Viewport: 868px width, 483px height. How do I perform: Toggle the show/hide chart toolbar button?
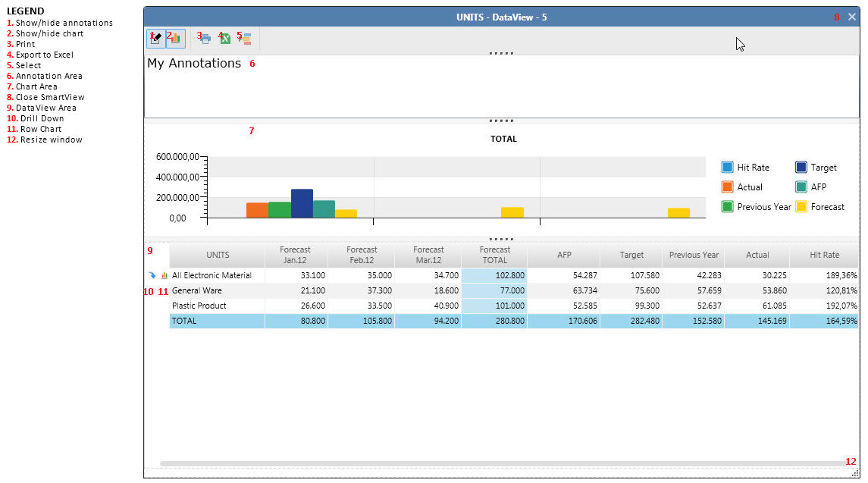point(175,38)
